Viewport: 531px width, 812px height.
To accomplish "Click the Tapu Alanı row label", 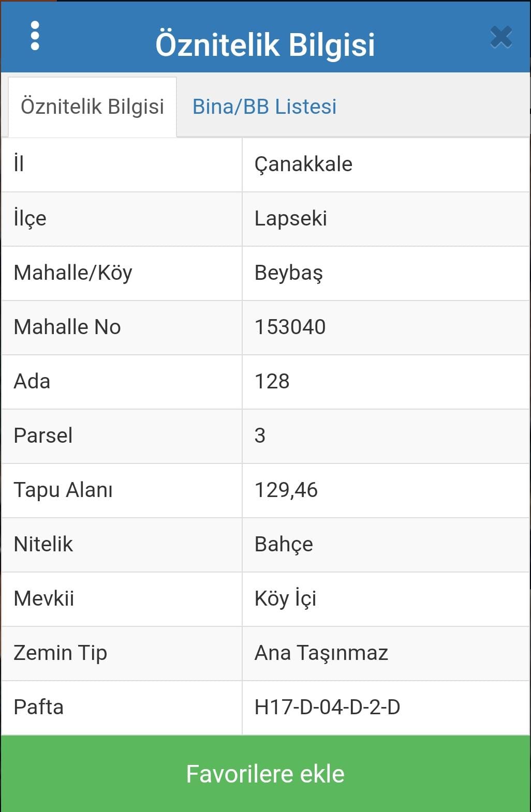I will [x=63, y=490].
